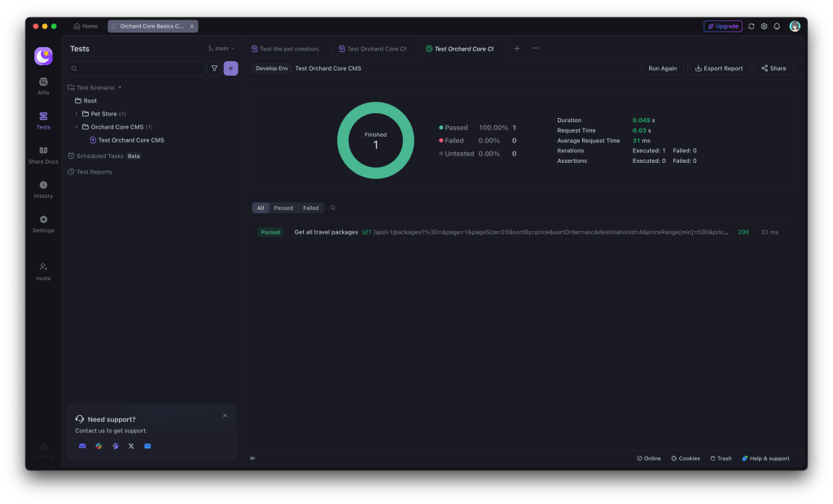This screenshot has width=833, height=504.
Task: Open the History panel
Action: click(x=43, y=189)
